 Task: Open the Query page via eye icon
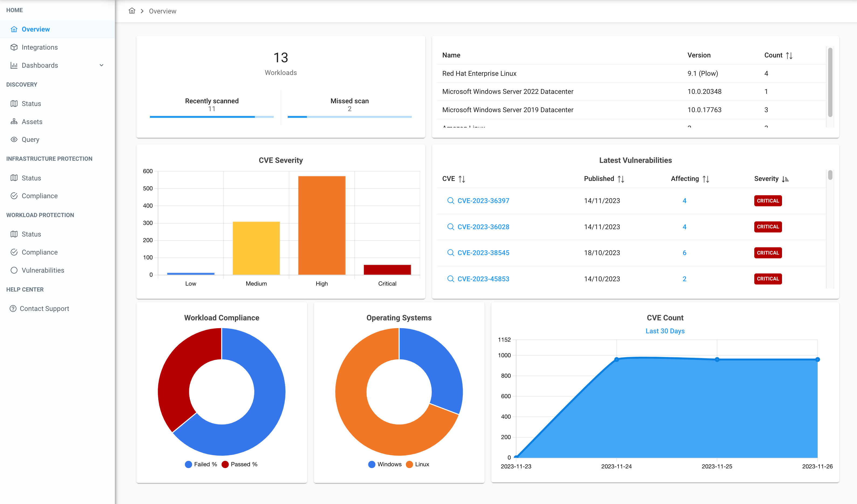(x=14, y=139)
